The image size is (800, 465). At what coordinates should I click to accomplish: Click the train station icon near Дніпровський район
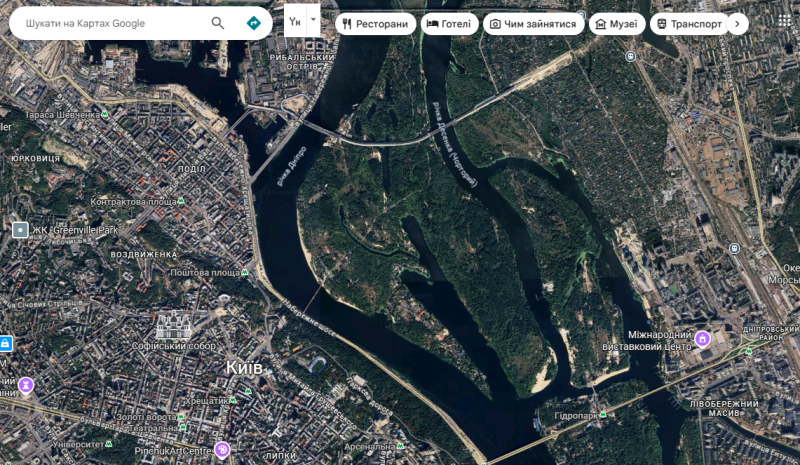tap(736, 248)
